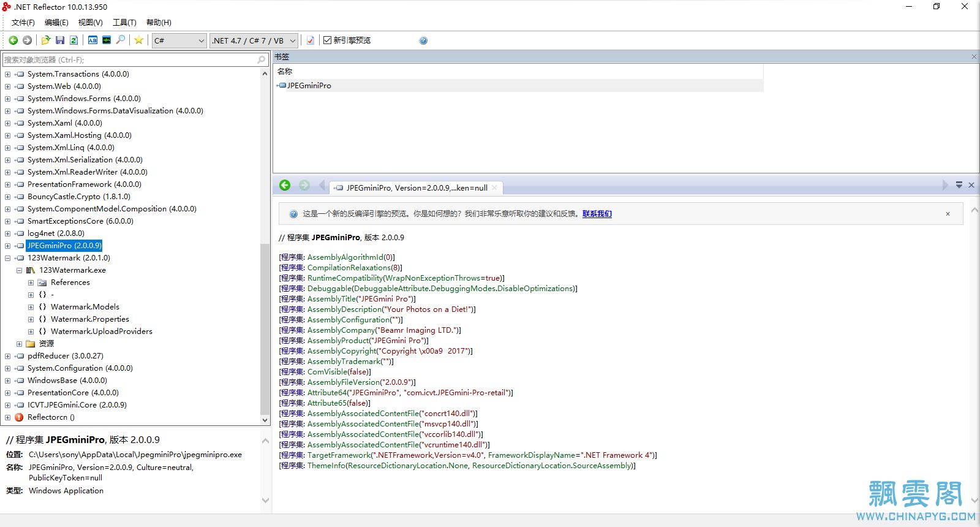Viewport: 980px width, 527px height.
Task: Expand the pdfReducer assembly node
Action: tap(7, 356)
